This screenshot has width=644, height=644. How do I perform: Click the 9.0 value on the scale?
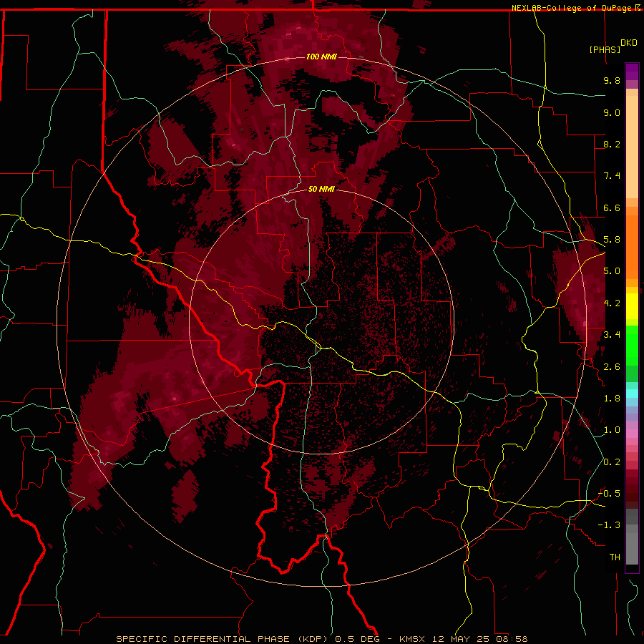612,112
